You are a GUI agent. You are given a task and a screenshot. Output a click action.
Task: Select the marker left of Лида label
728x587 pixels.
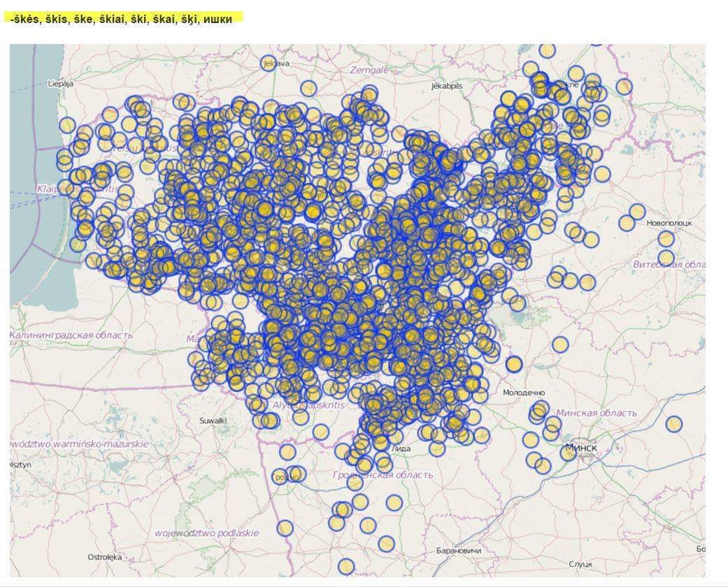(381, 442)
